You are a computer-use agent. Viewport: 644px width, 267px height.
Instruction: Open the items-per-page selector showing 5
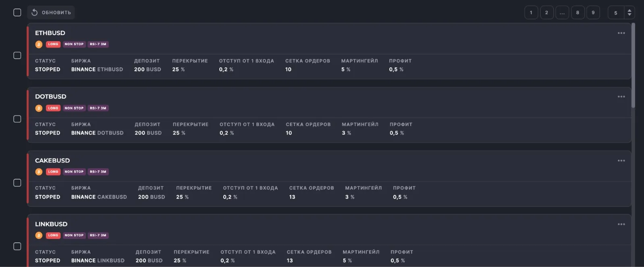click(621, 13)
